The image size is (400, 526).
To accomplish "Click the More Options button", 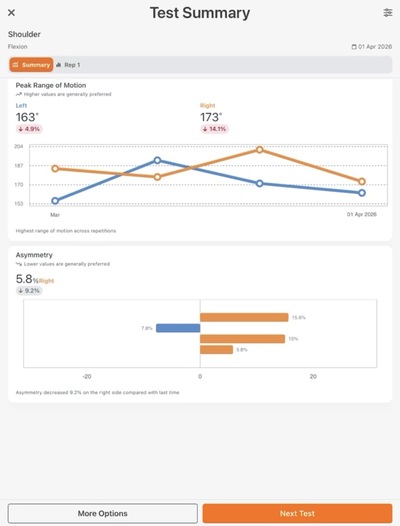I will coord(103,513).
